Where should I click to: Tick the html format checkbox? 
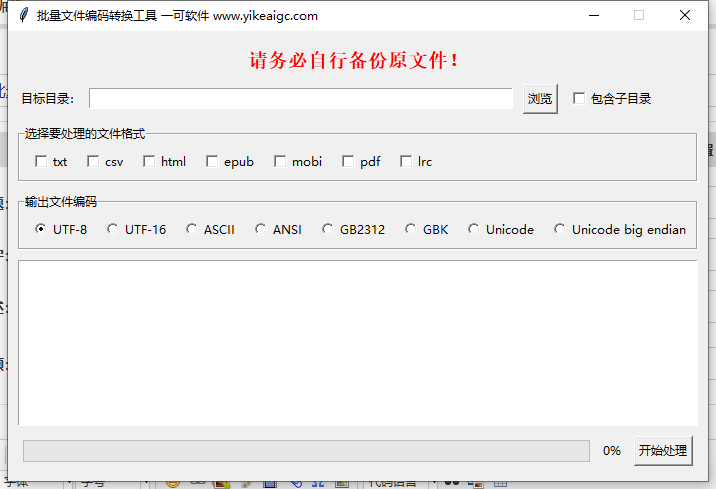tap(149, 161)
